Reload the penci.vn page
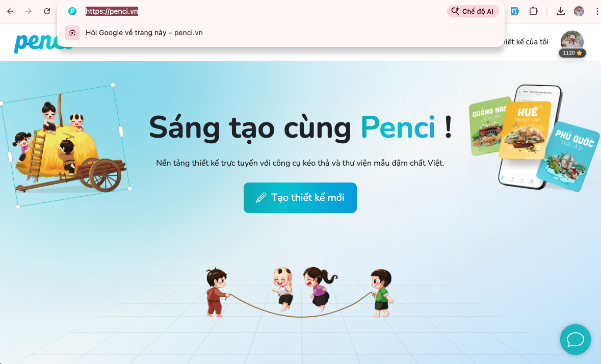The width and height of the screenshot is (601, 364). pyautogui.click(x=47, y=12)
